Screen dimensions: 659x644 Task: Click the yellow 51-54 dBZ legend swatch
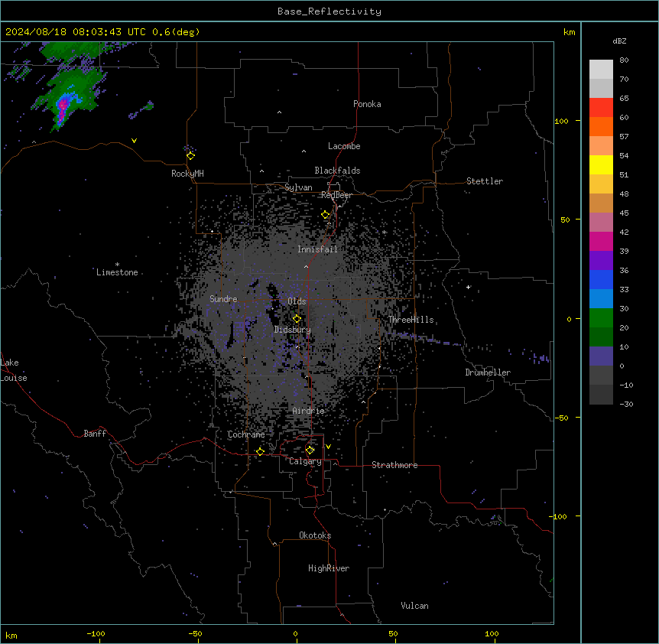point(601,164)
